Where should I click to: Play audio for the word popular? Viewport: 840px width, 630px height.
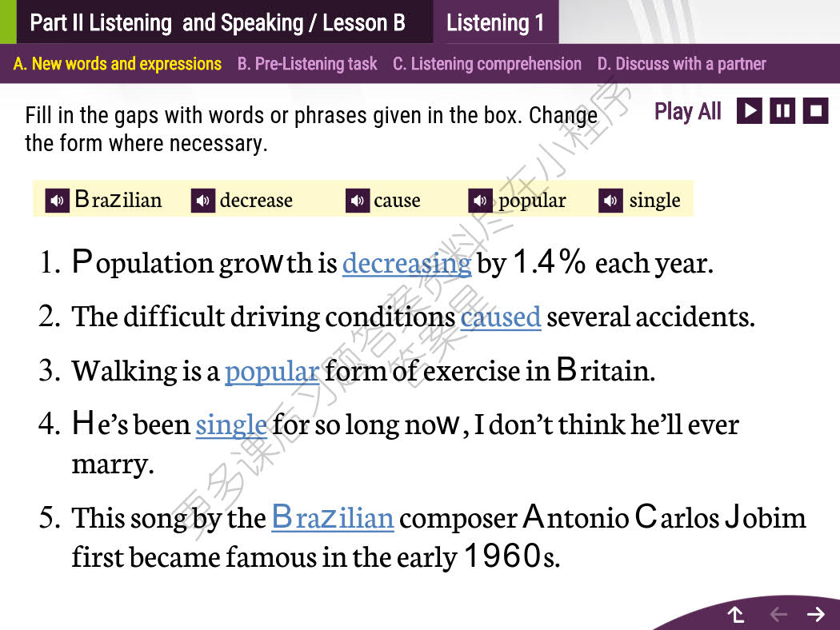coord(480,200)
